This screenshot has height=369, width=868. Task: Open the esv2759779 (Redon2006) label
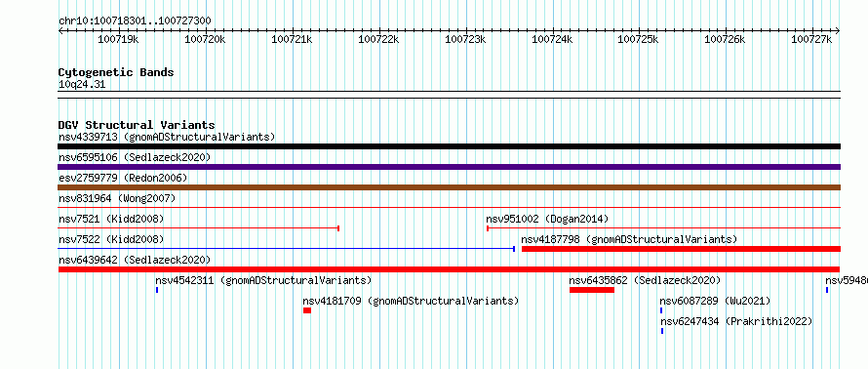click(123, 178)
